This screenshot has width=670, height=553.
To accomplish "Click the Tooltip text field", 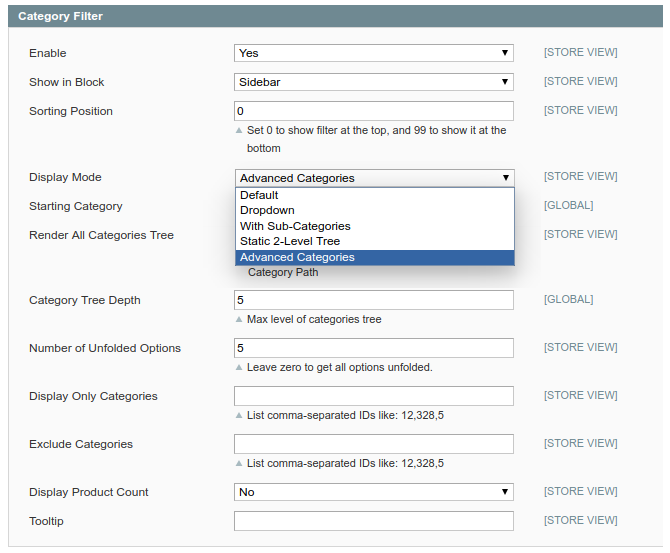I will [x=374, y=521].
